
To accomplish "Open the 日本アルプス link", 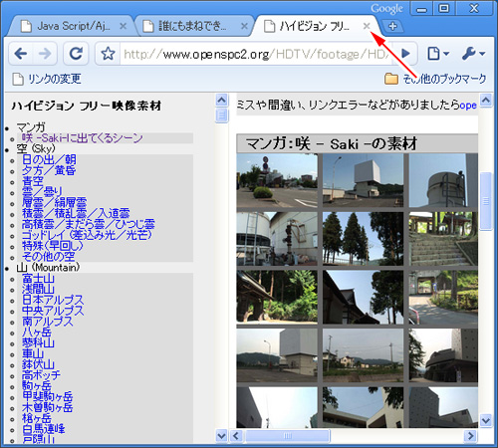I will point(53,300).
